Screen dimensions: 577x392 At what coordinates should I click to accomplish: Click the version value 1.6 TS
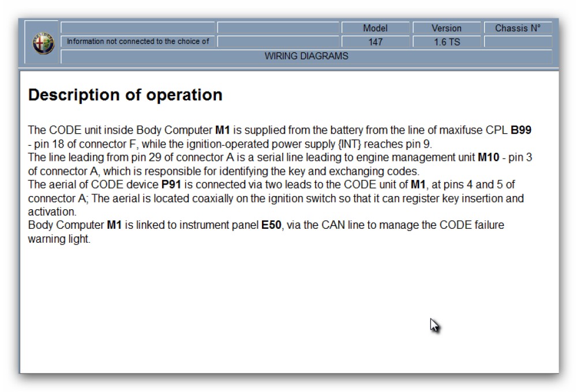[x=446, y=42]
